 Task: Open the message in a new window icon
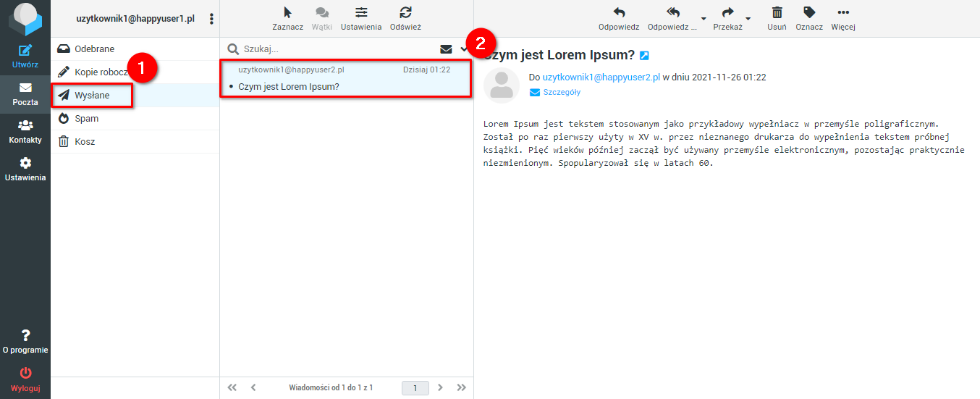tap(644, 56)
